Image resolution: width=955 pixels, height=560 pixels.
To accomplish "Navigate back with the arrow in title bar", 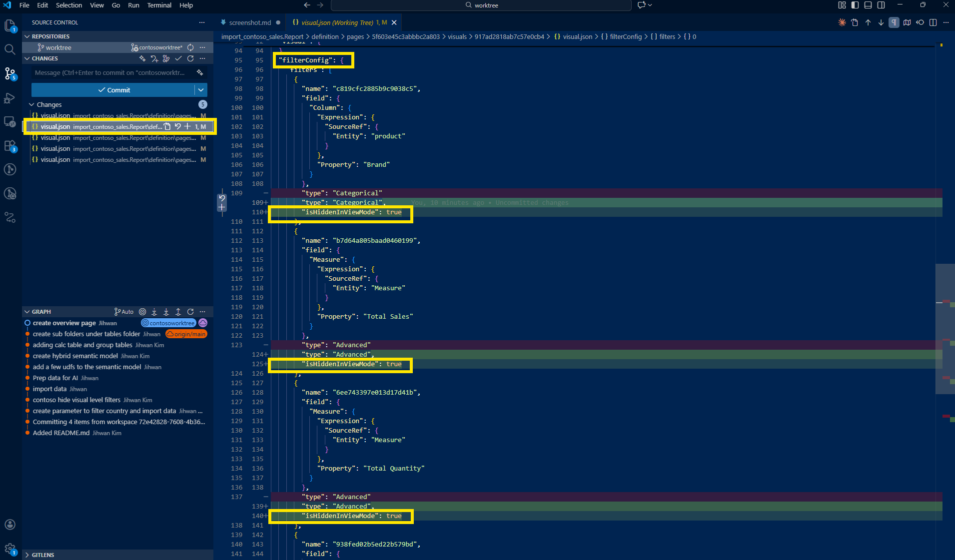I will [307, 5].
